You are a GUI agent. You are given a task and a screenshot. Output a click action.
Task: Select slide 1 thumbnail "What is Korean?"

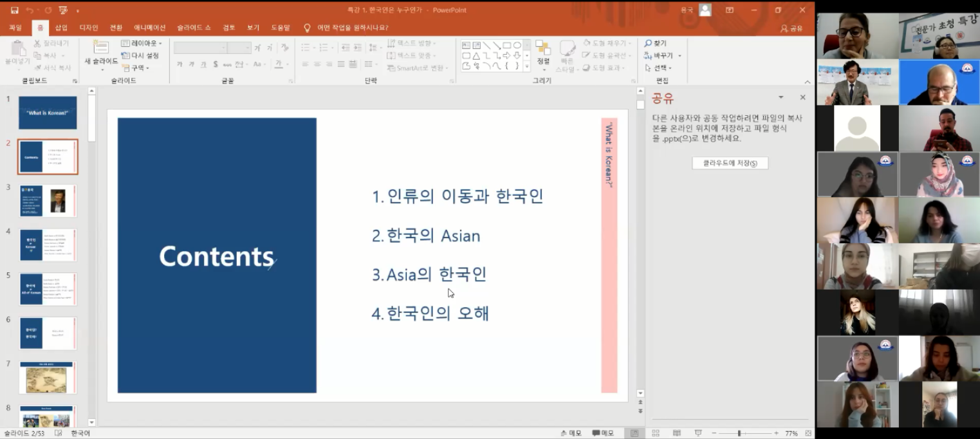(48, 113)
